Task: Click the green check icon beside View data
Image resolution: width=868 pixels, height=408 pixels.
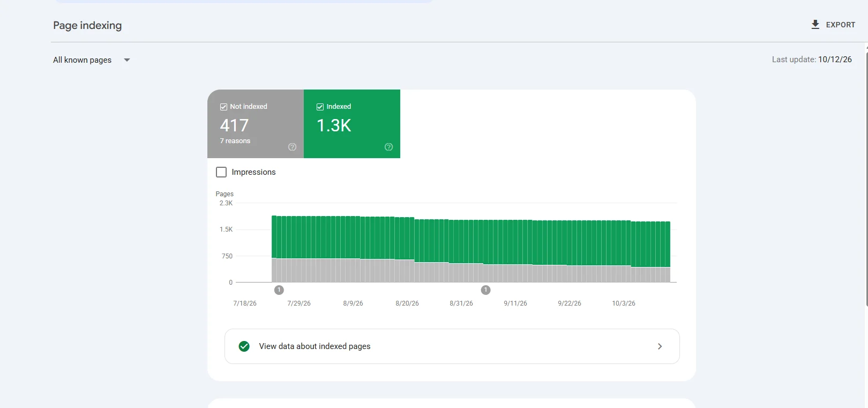Action: tap(244, 346)
